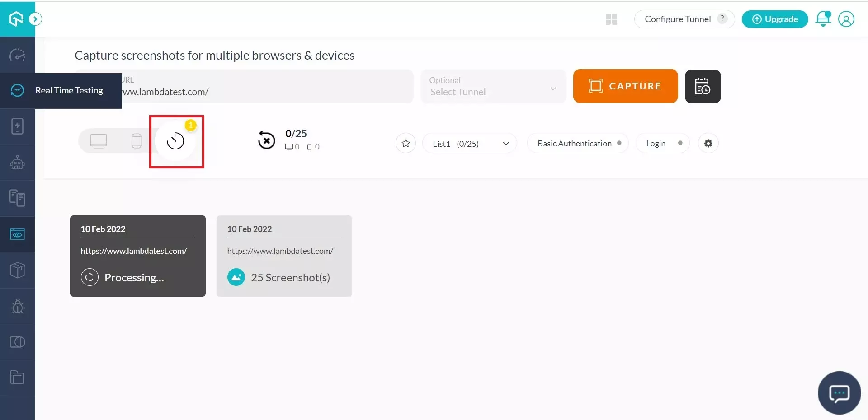Click the Upgrade button

[x=774, y=19]
